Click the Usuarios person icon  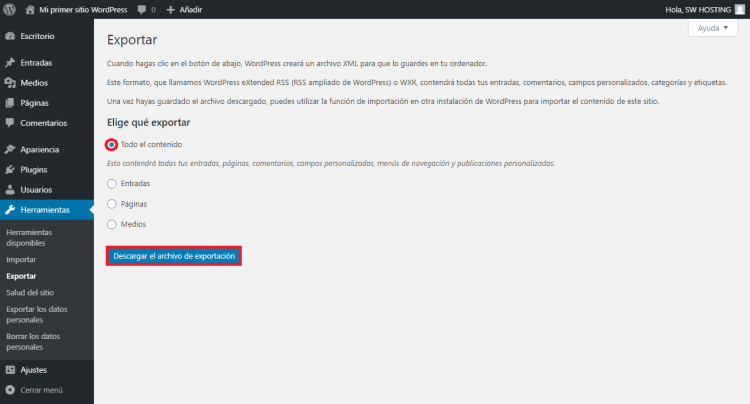10,190
